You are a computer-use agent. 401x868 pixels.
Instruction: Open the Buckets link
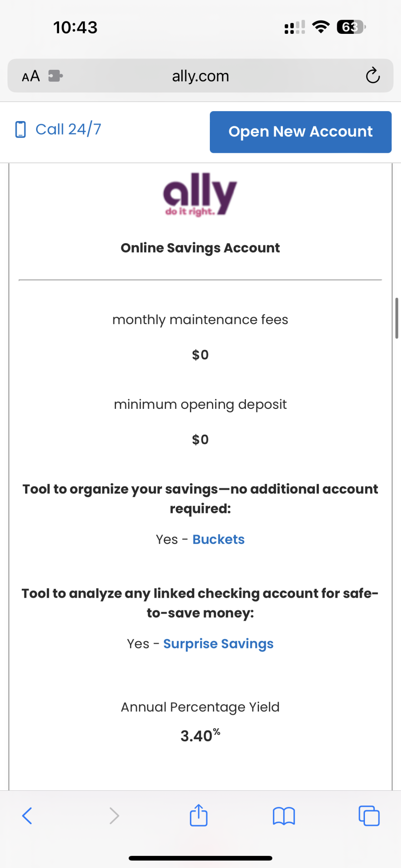(x=218, y=539)
